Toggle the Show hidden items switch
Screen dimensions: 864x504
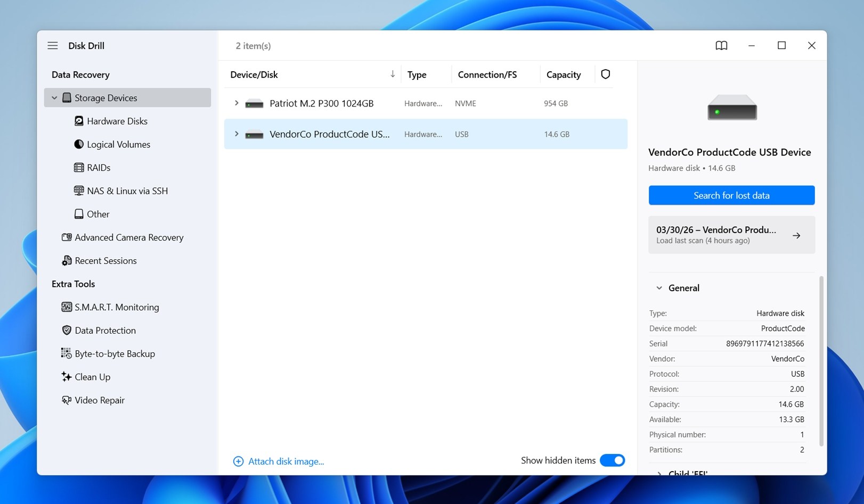tap(612, 460)
